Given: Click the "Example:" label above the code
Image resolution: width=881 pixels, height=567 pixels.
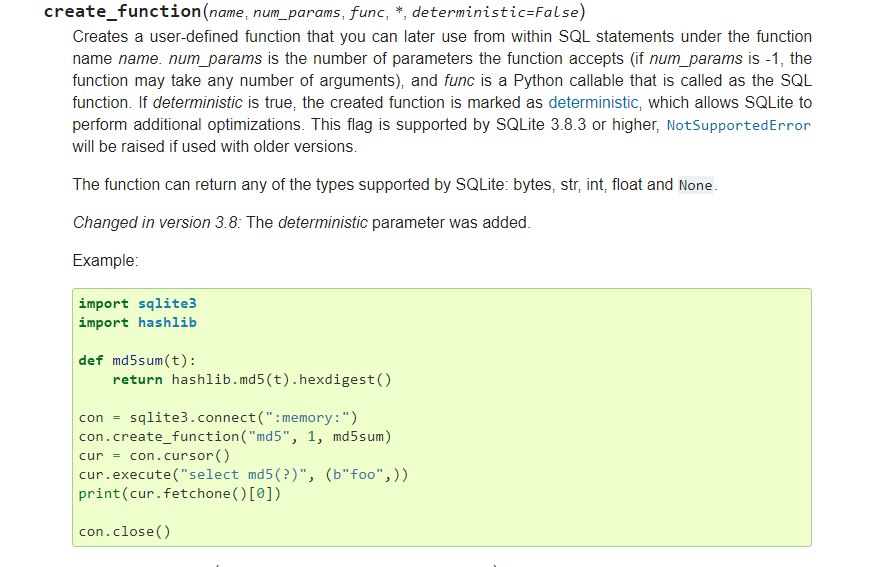Looking at the screenshot, I should coord(105,260).
